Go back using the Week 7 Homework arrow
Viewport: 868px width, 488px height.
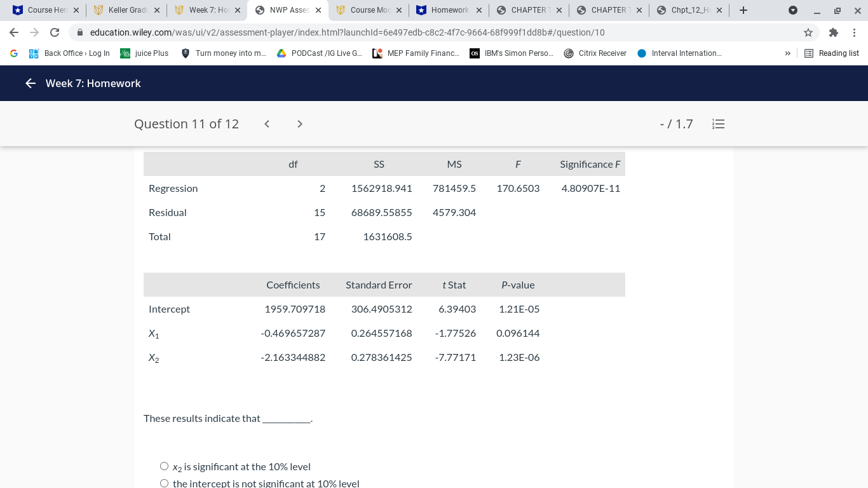coord(31,83)
